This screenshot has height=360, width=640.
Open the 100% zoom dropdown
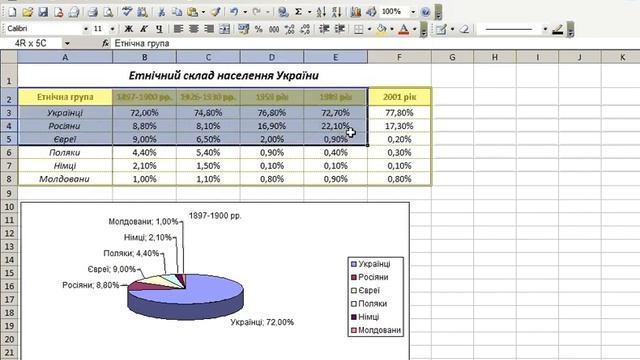tap(413, 12)
